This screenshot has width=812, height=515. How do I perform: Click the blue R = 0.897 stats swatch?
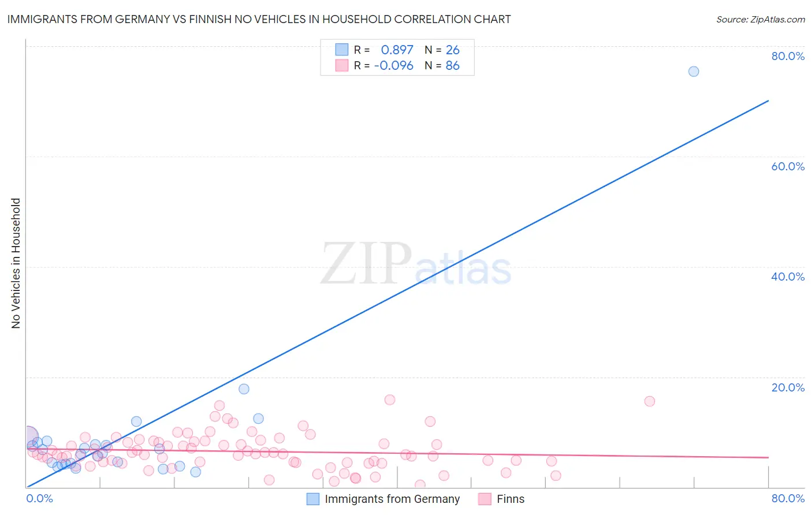342,50
